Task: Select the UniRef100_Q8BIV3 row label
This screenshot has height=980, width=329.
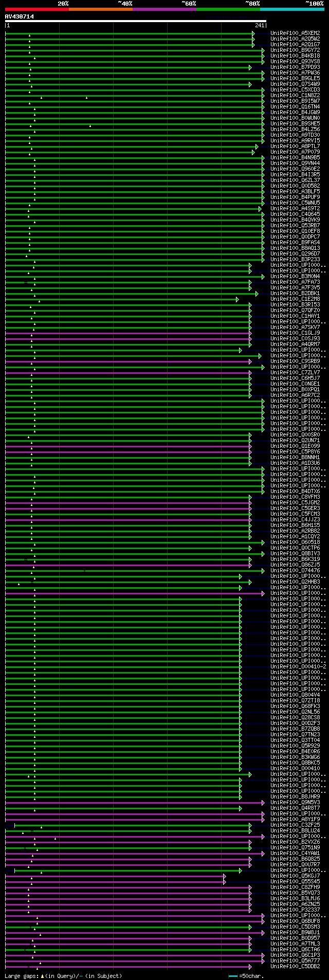Action: (295, 553)
